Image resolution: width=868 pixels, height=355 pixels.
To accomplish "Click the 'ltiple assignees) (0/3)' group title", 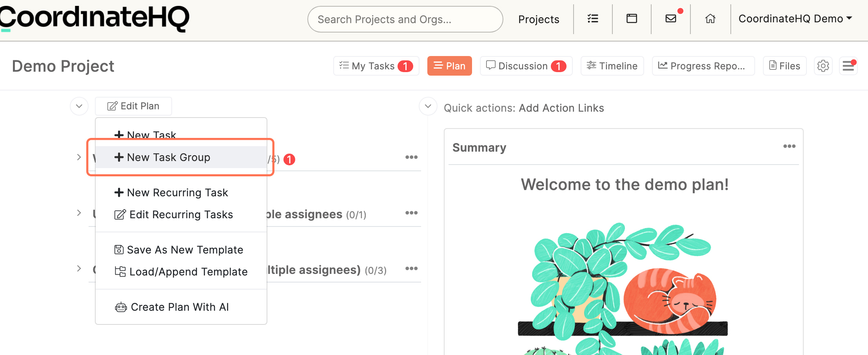I will 327,270.
